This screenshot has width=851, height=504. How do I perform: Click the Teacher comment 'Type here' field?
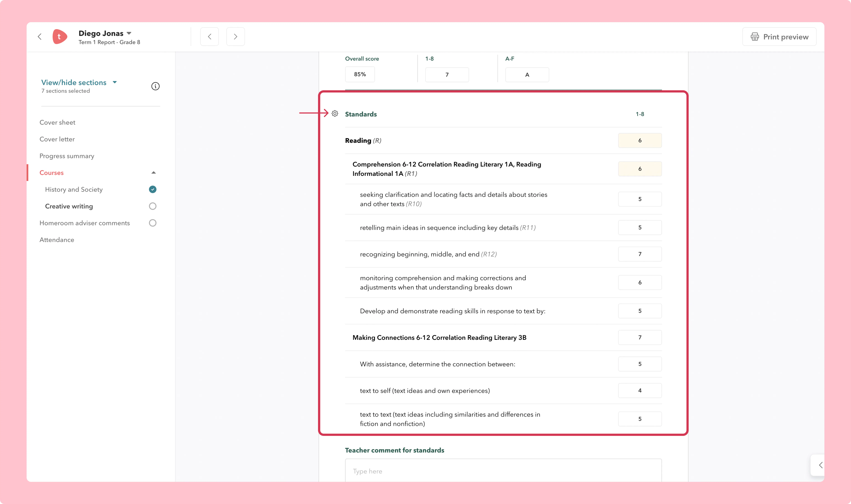[503, 470]
